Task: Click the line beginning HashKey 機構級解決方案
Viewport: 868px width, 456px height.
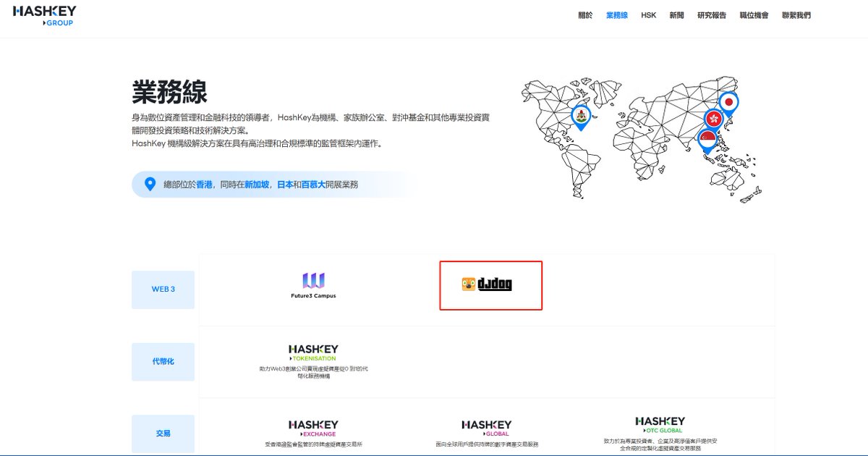Action: 257,143
